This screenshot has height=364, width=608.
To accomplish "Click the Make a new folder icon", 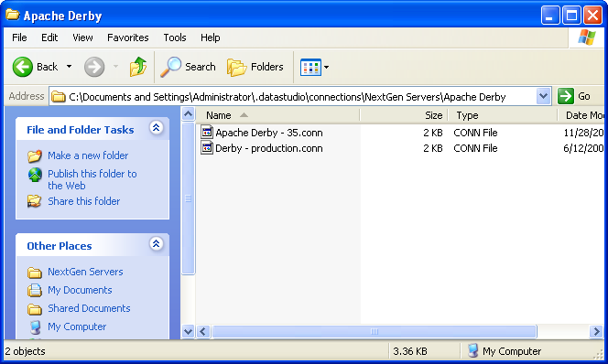I will pyautogui.click(x=35, y=155).
